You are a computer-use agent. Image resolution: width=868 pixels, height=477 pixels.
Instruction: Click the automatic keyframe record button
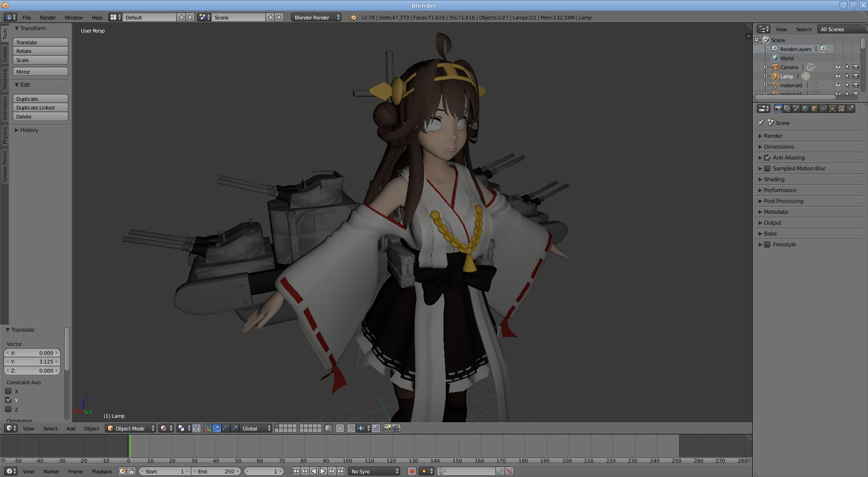tap(411, 471)
